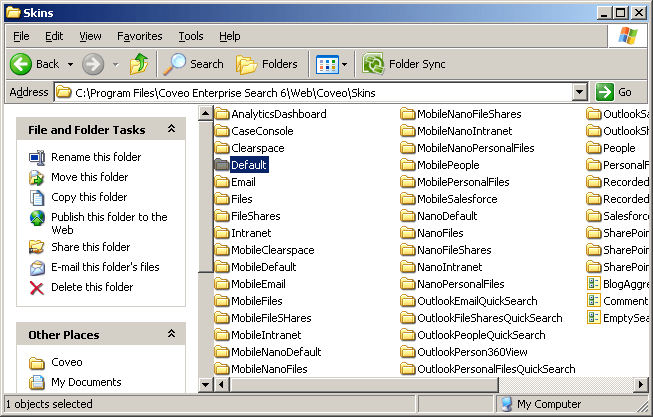This screenshot has height=417, width=653.
Task: Select the MobileClearspace folder icon
Action: pyautogui.click(x=222, y=250)
